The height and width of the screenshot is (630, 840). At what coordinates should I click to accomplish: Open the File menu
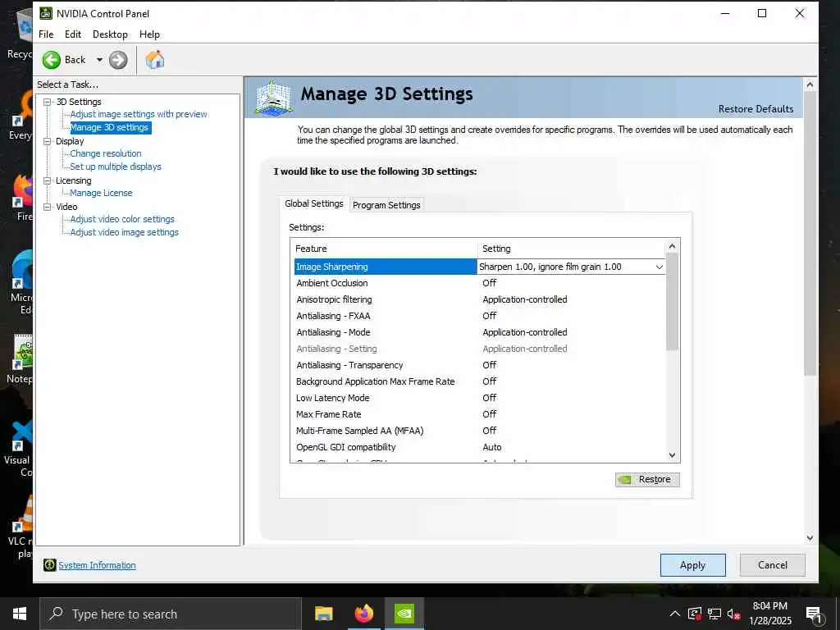[x=46, y=34]
